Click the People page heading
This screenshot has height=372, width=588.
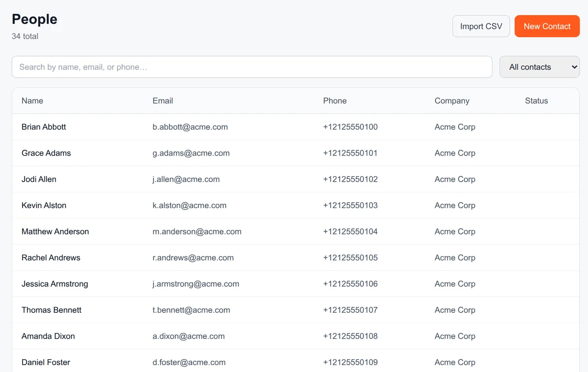34,19
